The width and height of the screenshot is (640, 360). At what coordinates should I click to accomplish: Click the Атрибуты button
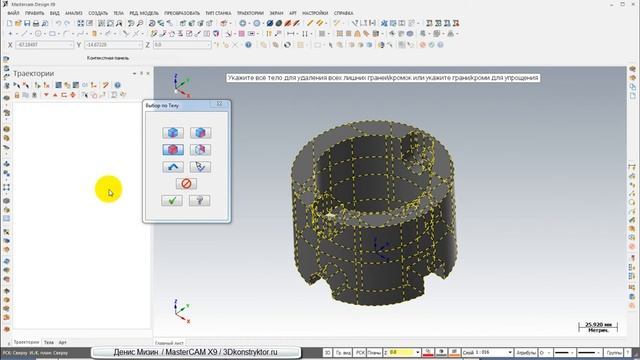526,352
